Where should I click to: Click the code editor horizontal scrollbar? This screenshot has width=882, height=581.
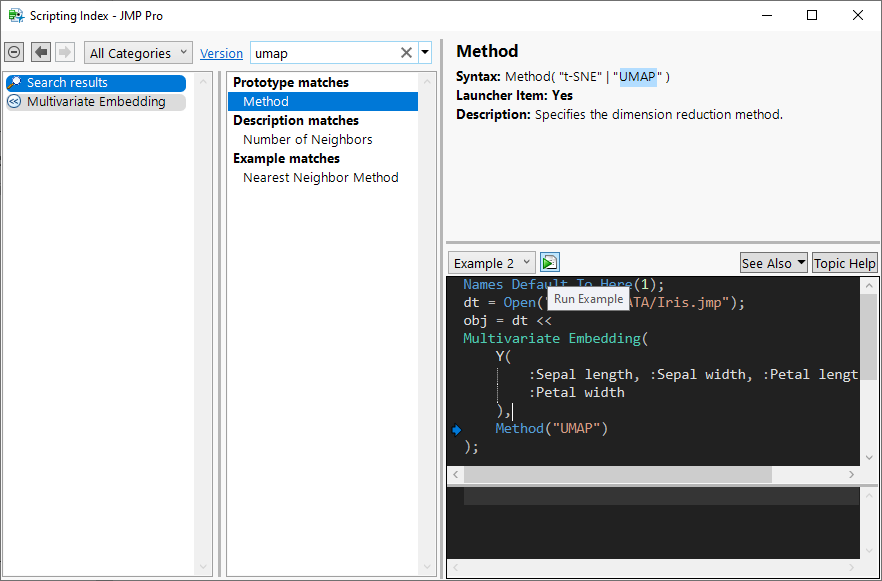pos(616,474)
